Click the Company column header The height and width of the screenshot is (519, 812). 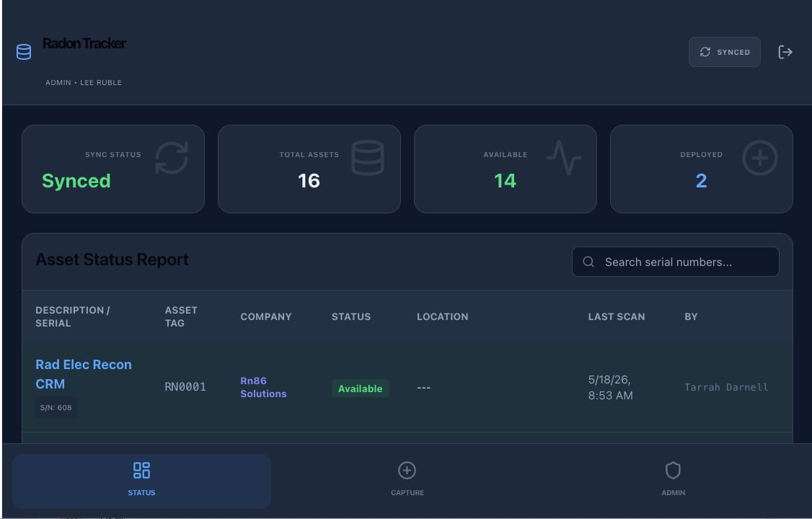[x=265, y=316]
